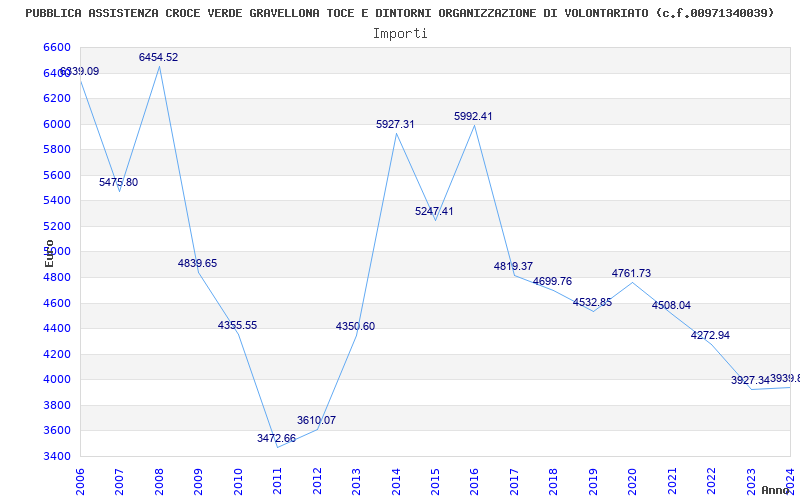Select the 4000 y-axis tick label
This screenshot has height=500, width=800.
pyautogui.click(x=57, y=380)
